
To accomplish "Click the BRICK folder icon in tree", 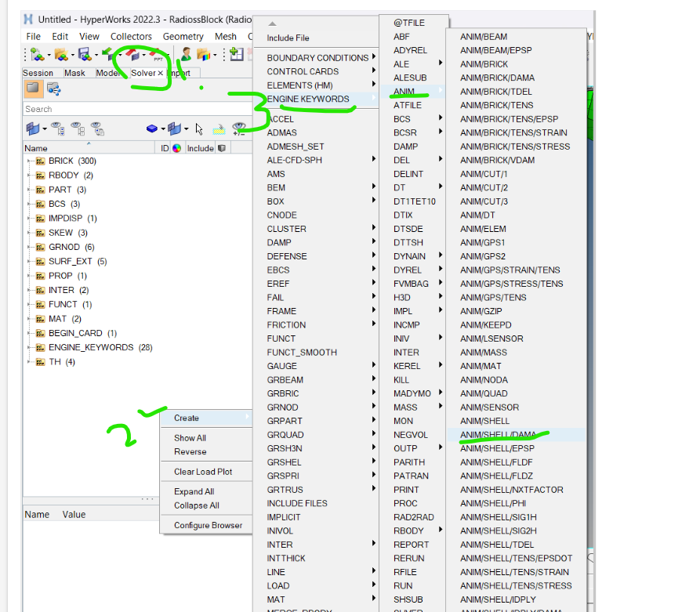I will click(41, 161).
